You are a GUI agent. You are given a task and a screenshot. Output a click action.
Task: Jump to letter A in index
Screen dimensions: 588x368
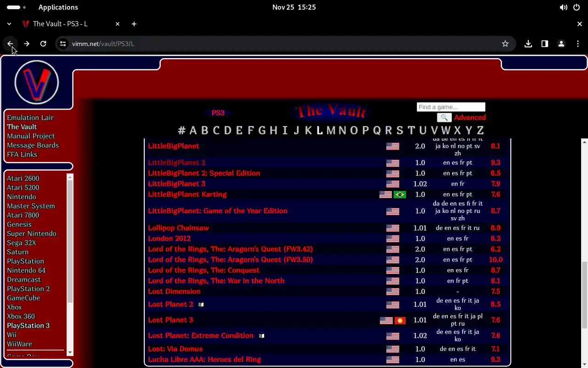click(x=193, y=131)
